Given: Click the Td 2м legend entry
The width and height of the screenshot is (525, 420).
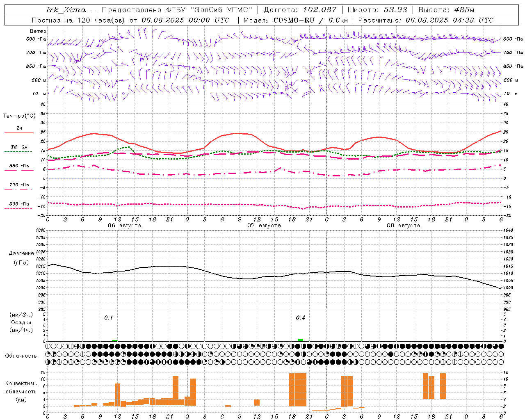Looking at the screenshot, I should [x=19, y=147].
